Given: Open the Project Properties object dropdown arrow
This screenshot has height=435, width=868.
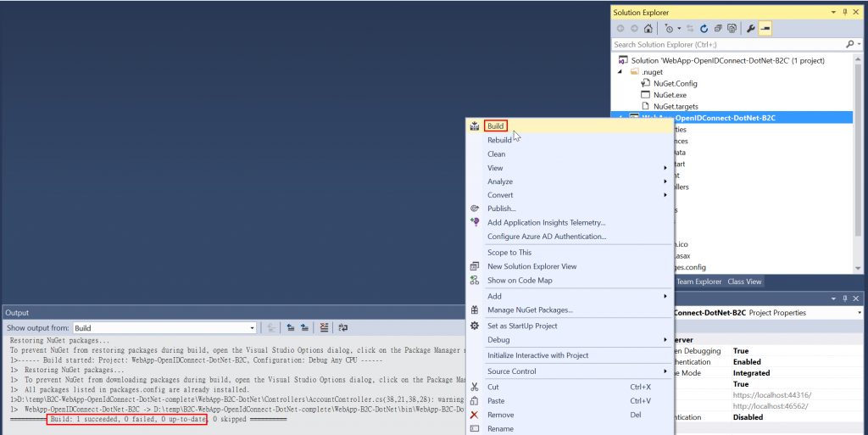Looking at the screenshot, I should click(x=859, y=313).
